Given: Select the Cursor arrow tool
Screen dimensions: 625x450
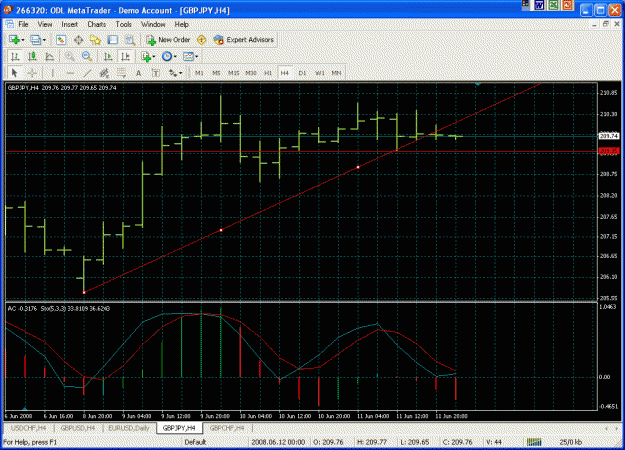Looking at the screenshot, I should coord(14,73).
